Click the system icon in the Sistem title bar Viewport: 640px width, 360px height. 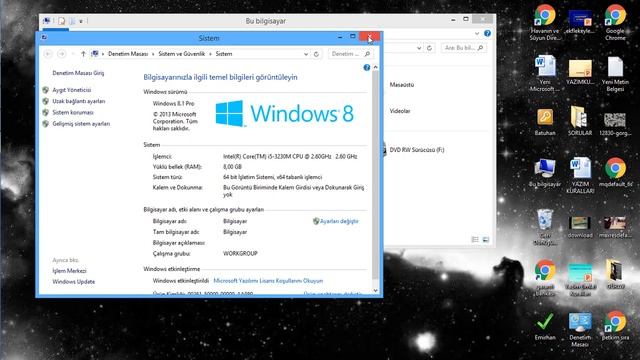tap(44, 38)
